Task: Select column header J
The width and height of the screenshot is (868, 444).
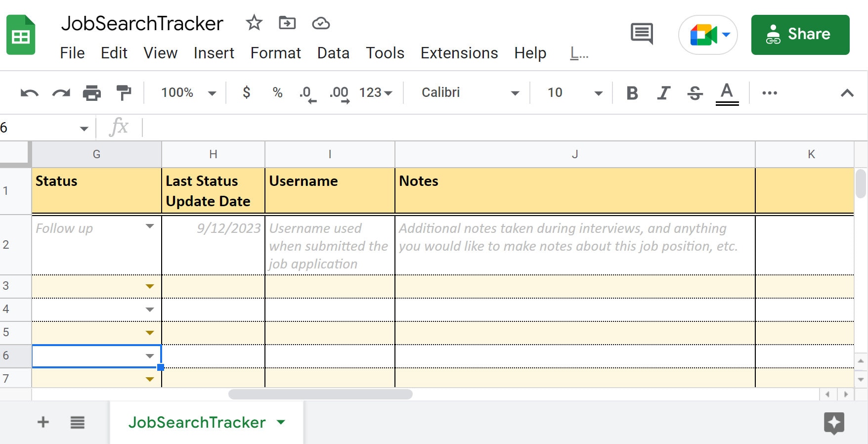Action: (575, 154)
